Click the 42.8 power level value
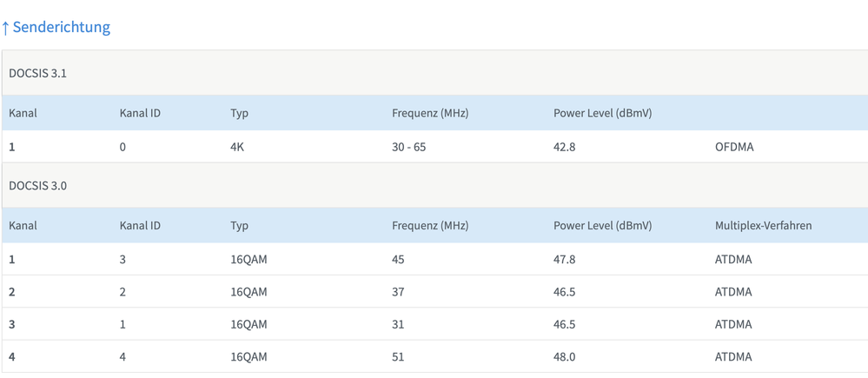This screenshot has width=868, height=378. (x=565, y=147)
